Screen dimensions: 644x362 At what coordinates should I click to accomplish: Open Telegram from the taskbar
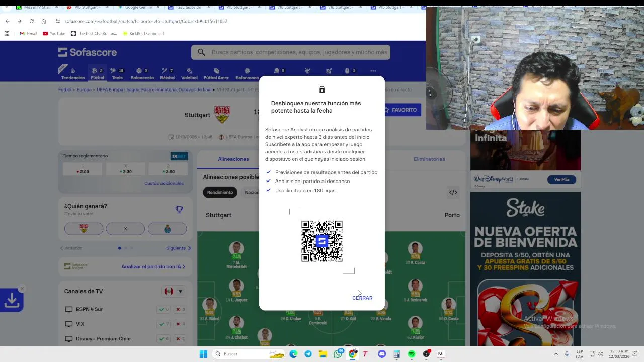pyautogui.click(x=308, y=354)
